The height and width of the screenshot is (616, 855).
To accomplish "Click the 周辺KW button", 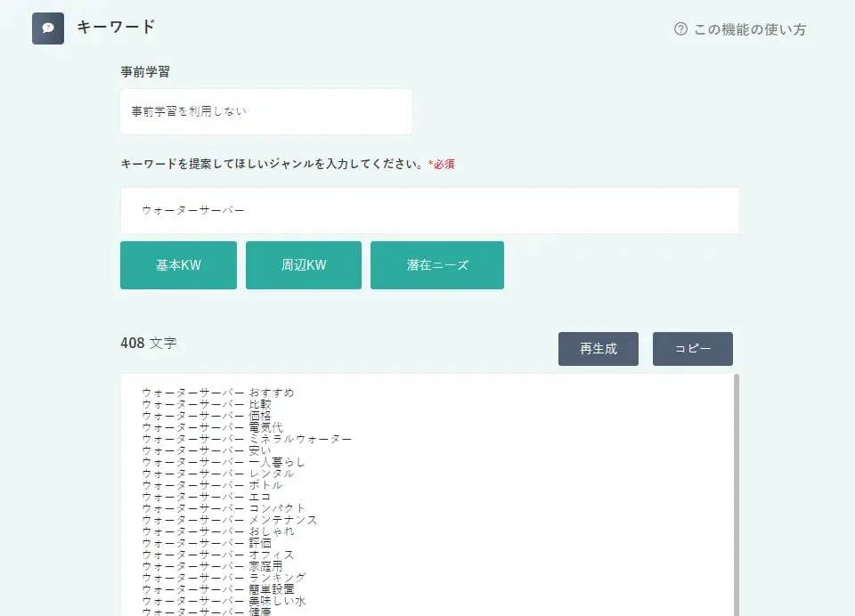I will coord(304,265).
